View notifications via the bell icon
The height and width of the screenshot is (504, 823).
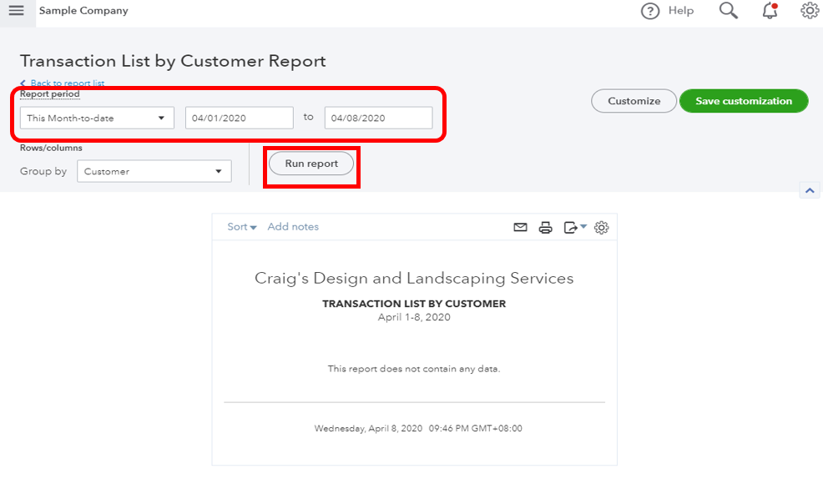pos(770,11)
